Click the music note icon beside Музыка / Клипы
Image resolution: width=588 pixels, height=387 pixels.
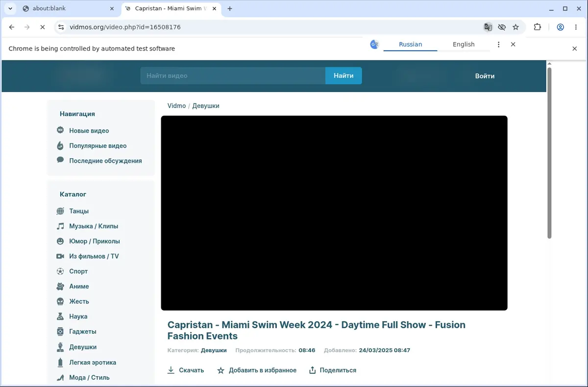click(x=60, y=226)
